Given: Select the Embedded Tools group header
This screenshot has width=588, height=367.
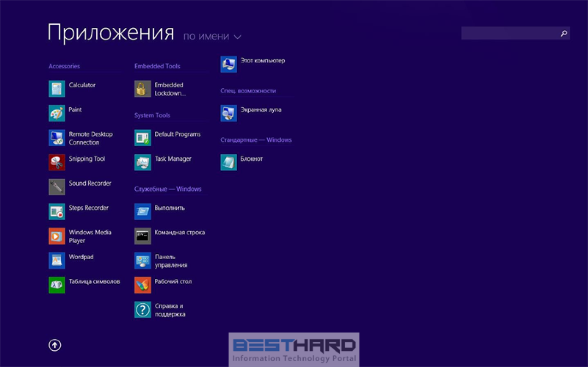Looking at the screenshot, I should tap(157, 66).
